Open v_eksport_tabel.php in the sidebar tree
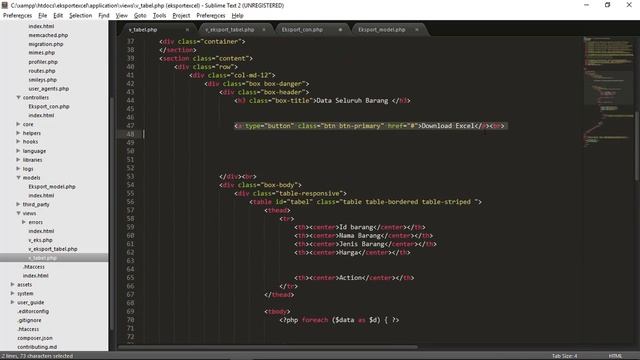Image resolution: width=640 pixels, height=360 pixels. 53,249
